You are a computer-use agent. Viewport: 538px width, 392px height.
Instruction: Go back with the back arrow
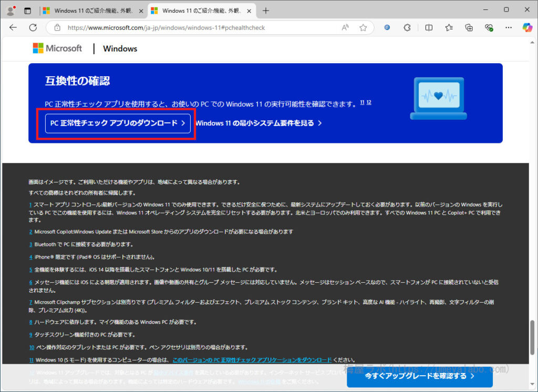(x=13, y=27)
